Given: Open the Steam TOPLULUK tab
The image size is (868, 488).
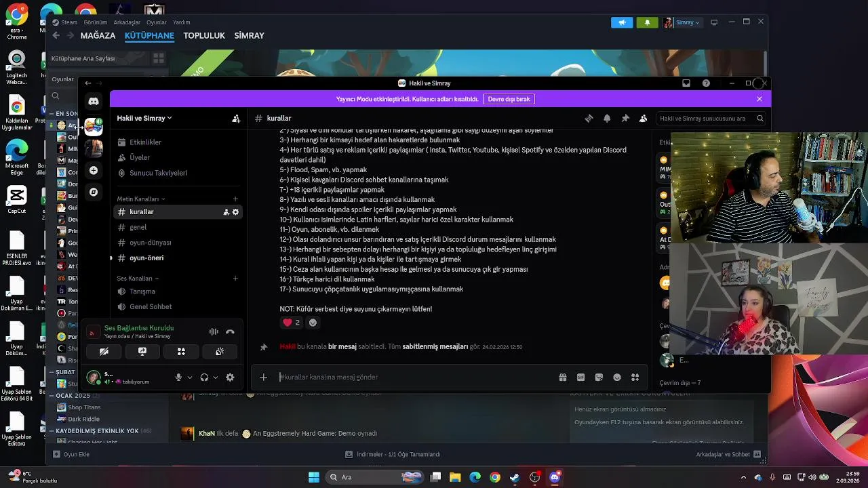Looking at the screenshot, I should pyautogui.click(x=204, y=36).
